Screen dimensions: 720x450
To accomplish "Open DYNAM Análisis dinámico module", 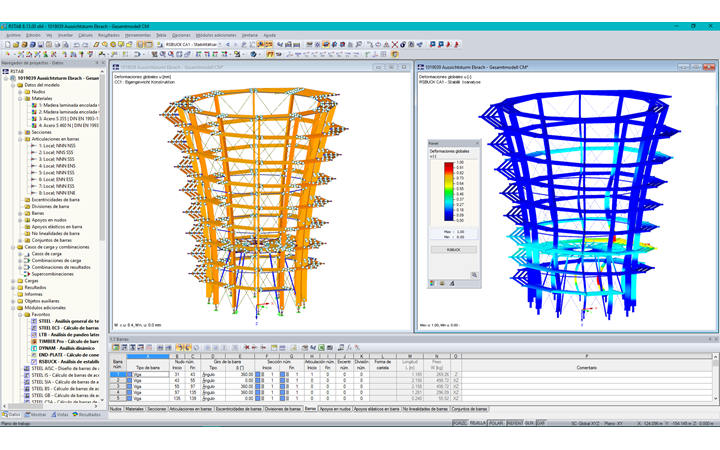I will (66, 348).
